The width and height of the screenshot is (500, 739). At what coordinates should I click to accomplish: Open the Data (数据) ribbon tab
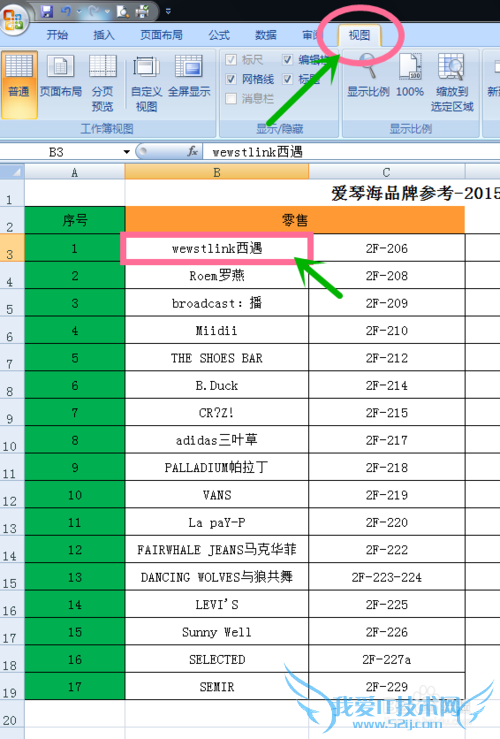(265, 35)
